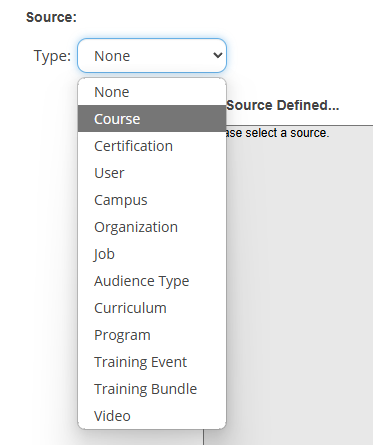Pick Video as source type
This screenshot has width=373, height=445.
(152, 416)
